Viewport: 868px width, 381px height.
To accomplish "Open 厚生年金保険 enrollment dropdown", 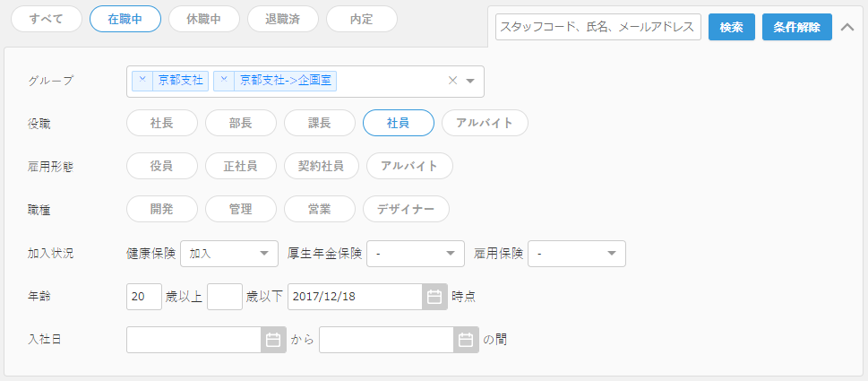I will pyautogui.click(x=415, y=254).
